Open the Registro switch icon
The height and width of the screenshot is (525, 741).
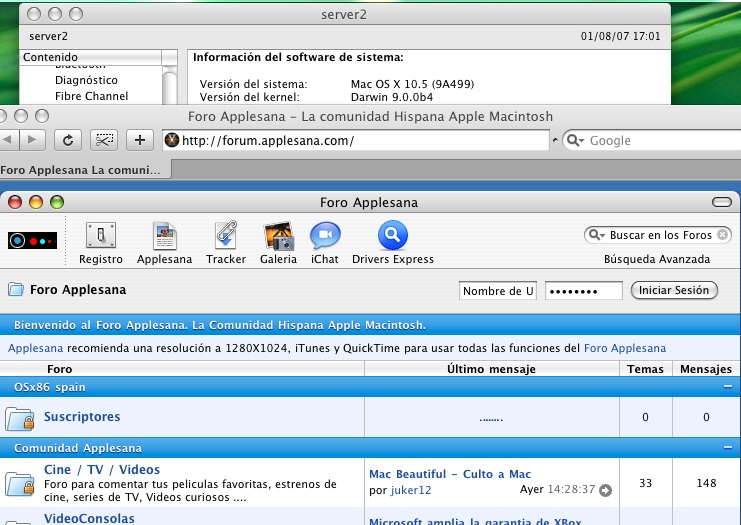(101, 235)
